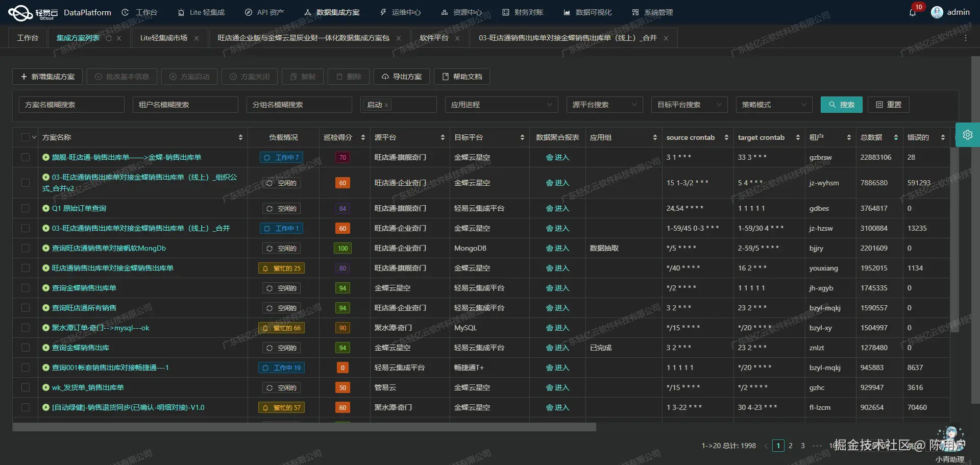
Task: Go to page 2 in pagination
Action: point(791,446)
